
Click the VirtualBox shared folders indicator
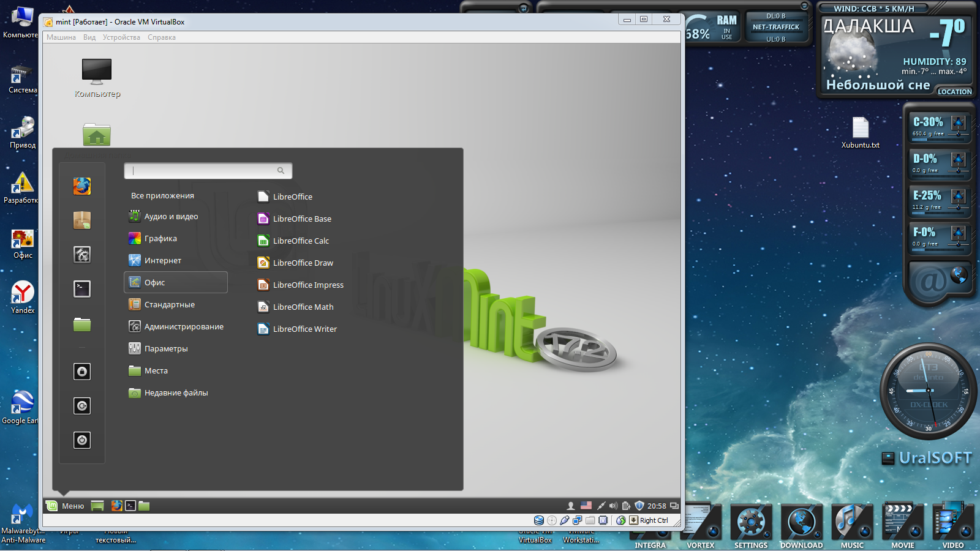click(x=590, y=520)
